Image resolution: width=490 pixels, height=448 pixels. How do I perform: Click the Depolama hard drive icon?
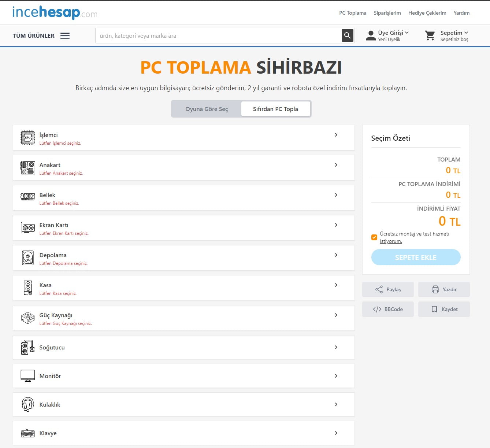point(27,258)
